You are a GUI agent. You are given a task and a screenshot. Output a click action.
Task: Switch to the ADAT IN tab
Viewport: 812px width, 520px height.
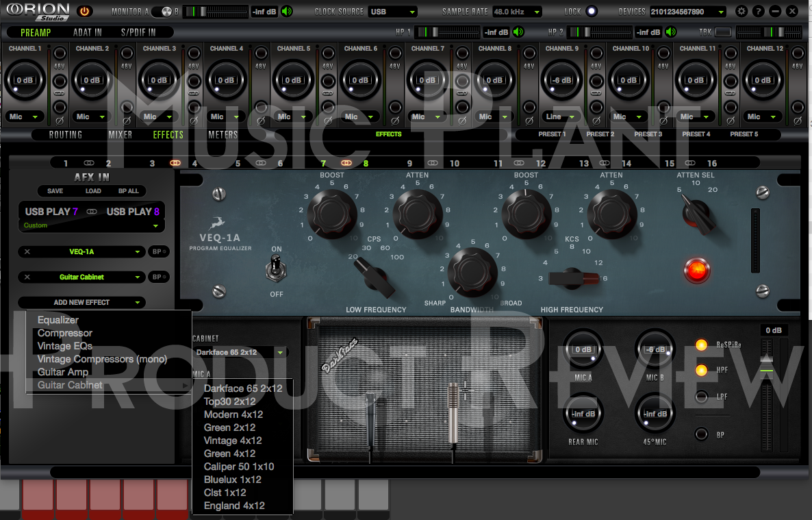click(x=88, y=33)
